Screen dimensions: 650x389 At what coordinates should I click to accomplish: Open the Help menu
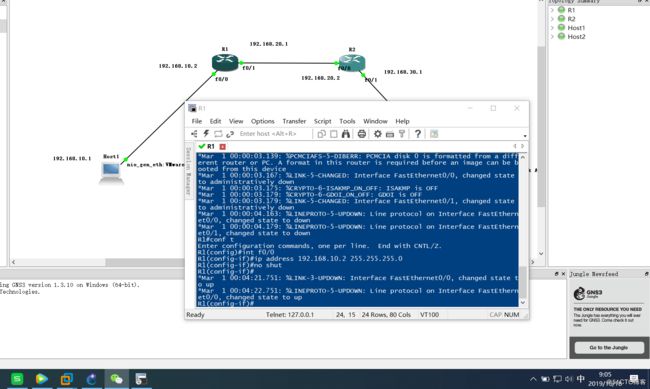[402, 121]
